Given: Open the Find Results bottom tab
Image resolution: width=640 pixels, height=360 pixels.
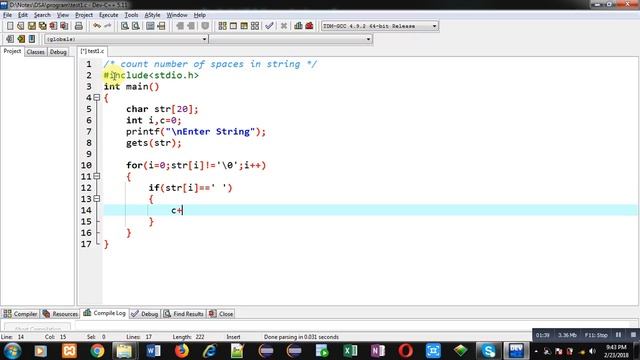Looking at the screenshot, I should pyautogui.click(x=184, y=314).
